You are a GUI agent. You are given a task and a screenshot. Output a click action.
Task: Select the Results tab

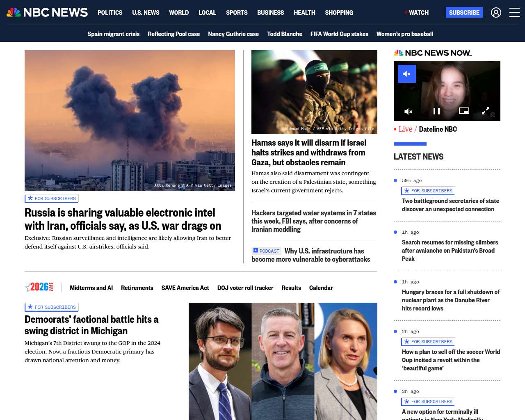(291, 288)
